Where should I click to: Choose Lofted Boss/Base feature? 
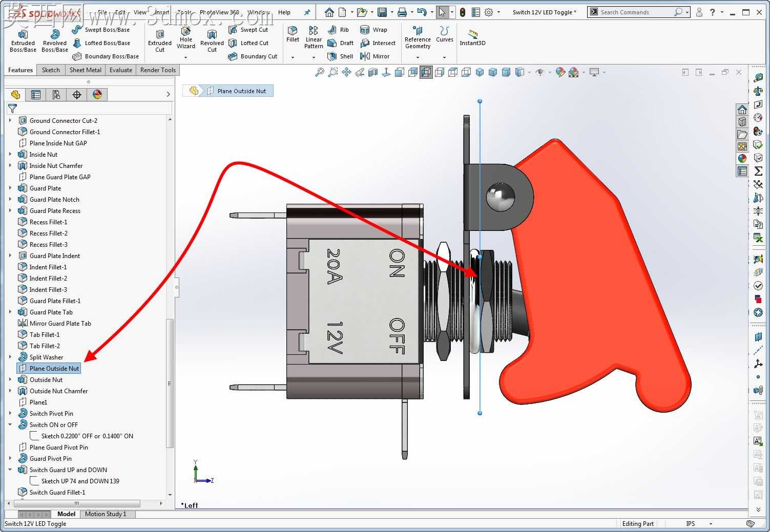click(x=101, y=43)
